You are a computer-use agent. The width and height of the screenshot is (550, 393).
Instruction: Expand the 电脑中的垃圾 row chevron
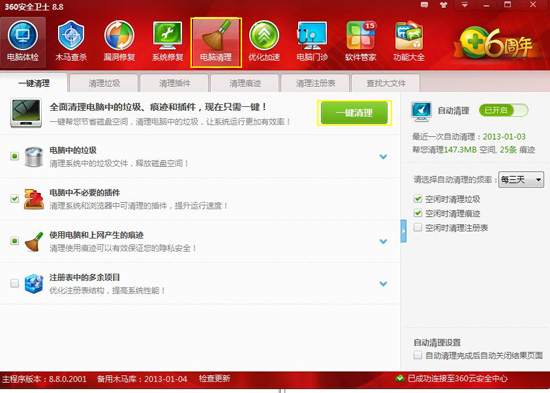[x=383, y=156]
